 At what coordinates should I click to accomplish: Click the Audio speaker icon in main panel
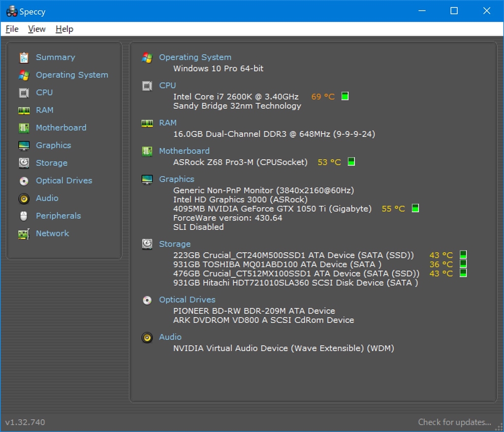coord(147,337)
